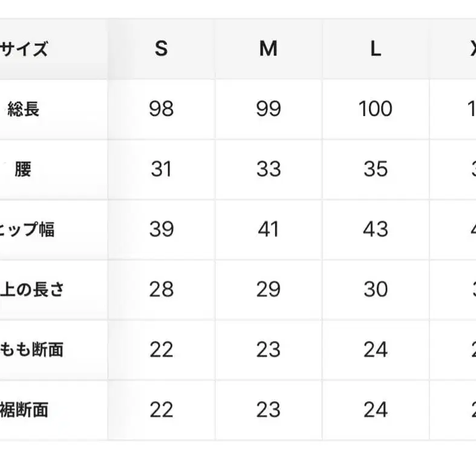Select the M size column header

point(268,49)
